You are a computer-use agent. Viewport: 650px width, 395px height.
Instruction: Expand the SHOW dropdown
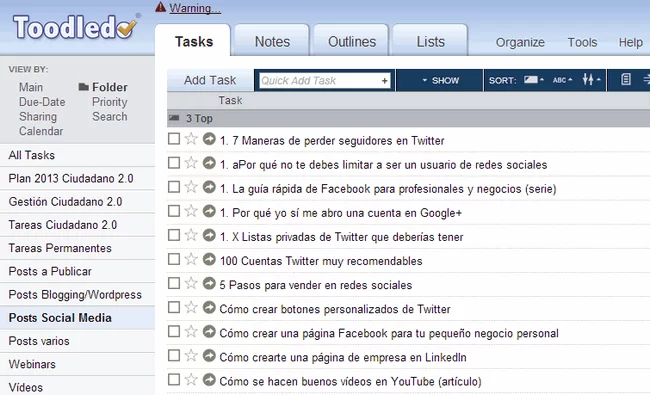(x=440, y=80)
